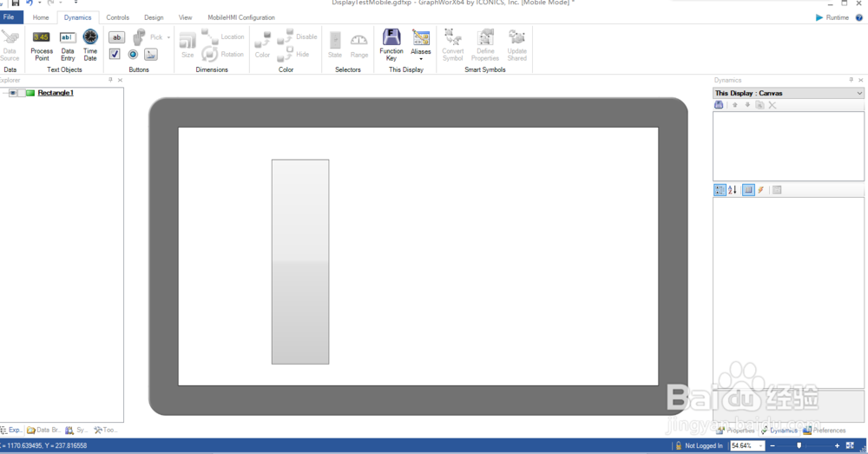Insert a Data Entry field
This screenshot has width=868, height=454.
coord(68,45)
